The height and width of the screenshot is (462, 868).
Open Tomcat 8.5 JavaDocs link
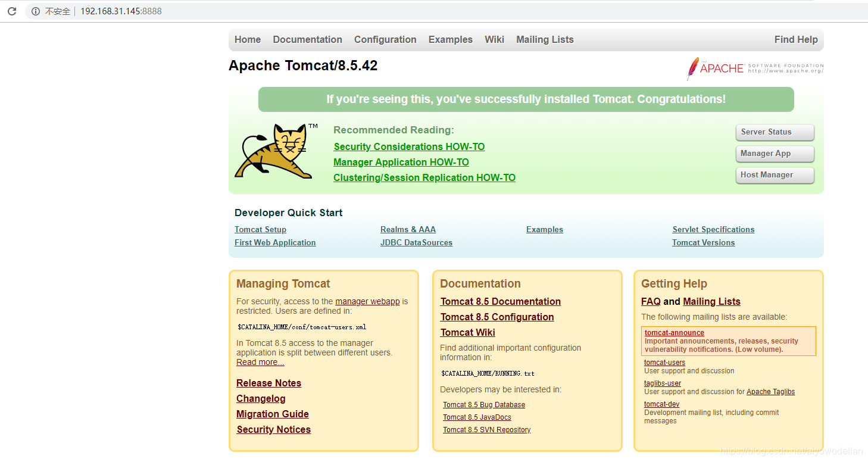click(477, 417)
